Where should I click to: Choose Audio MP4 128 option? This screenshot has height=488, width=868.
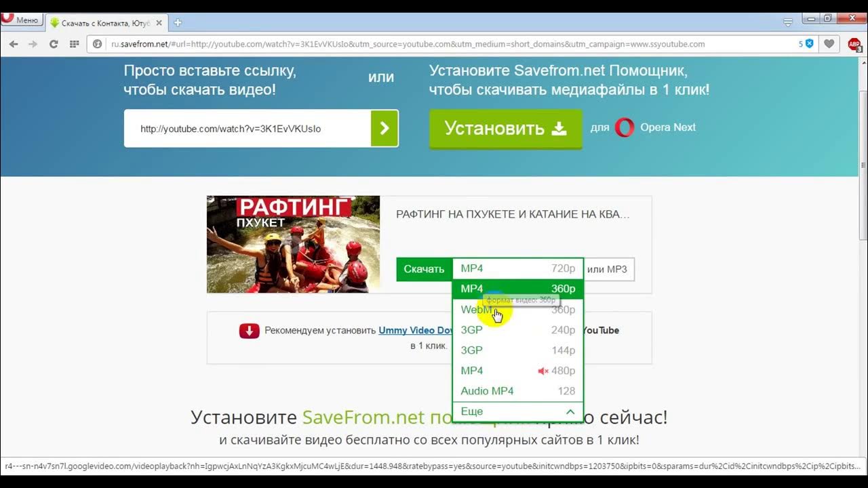point(517,391)
